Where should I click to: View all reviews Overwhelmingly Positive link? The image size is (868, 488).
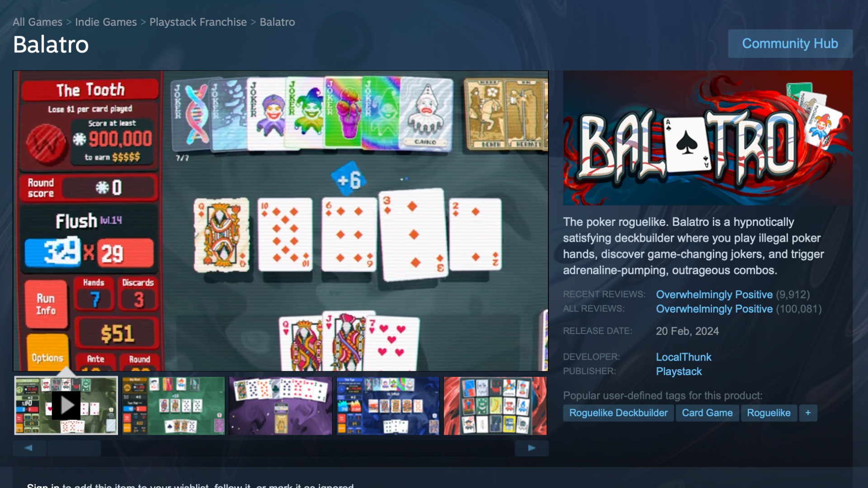tap(714, 309)
